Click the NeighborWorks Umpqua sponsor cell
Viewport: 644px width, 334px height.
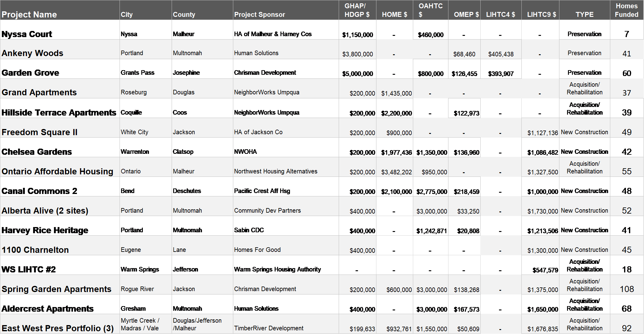click(267, 92)
